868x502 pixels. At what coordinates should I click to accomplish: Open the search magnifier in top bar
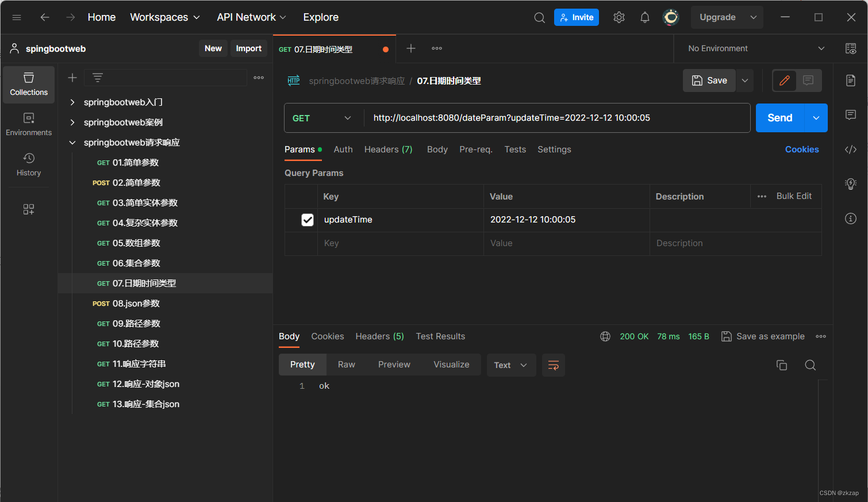[x=539, y=17]
